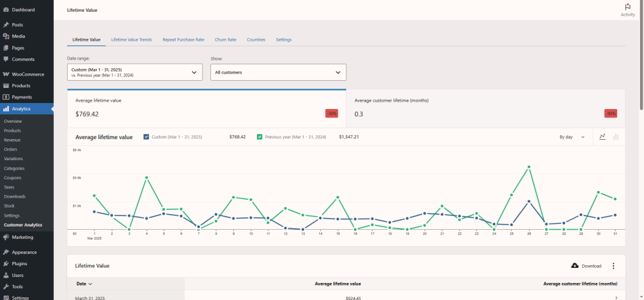The height and width of the screenshot is (300, 644).
Task: Open Dashboard from the sidebar icon
Action: 6,10
